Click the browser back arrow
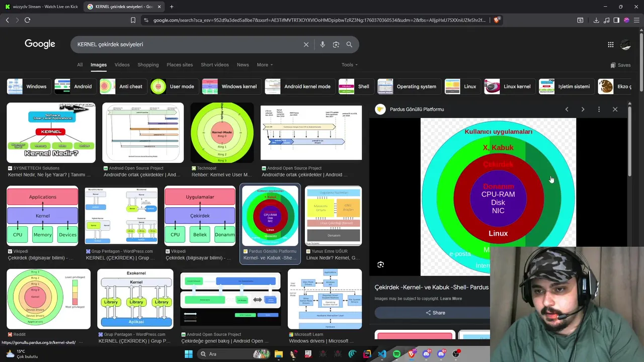644x362 pixels. (7, 20)
